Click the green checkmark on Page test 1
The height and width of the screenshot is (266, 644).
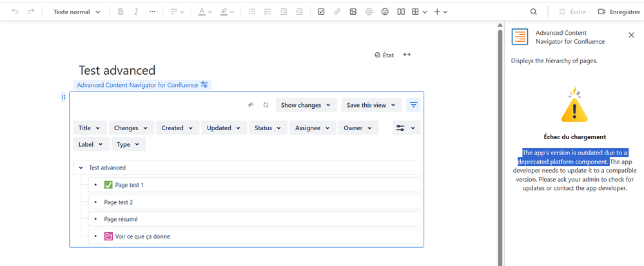pos(108,185)
